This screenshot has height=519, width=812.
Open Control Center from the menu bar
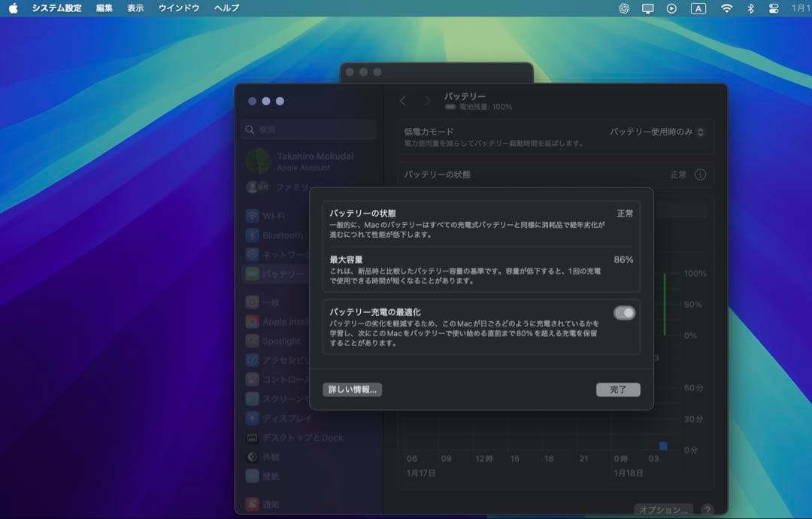773,8
